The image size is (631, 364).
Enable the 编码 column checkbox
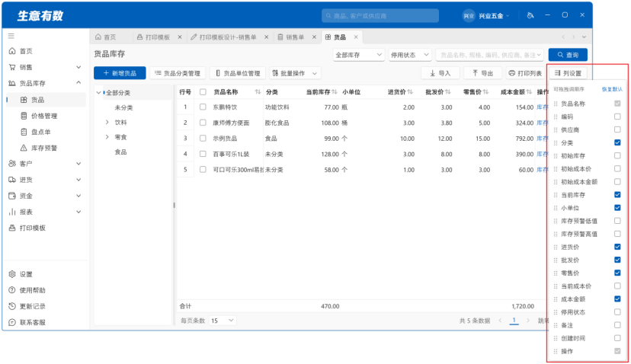pos(617,117)
